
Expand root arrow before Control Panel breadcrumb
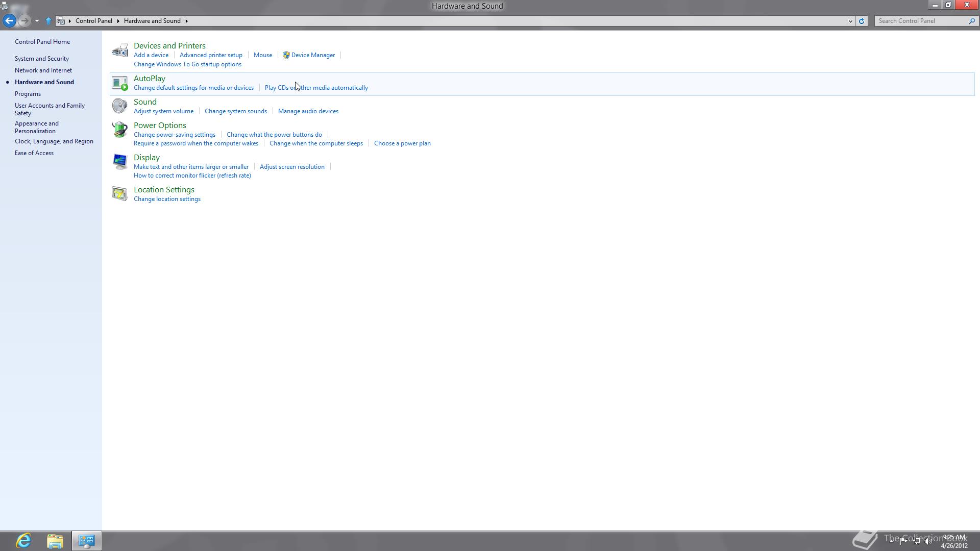coord(70,21)
